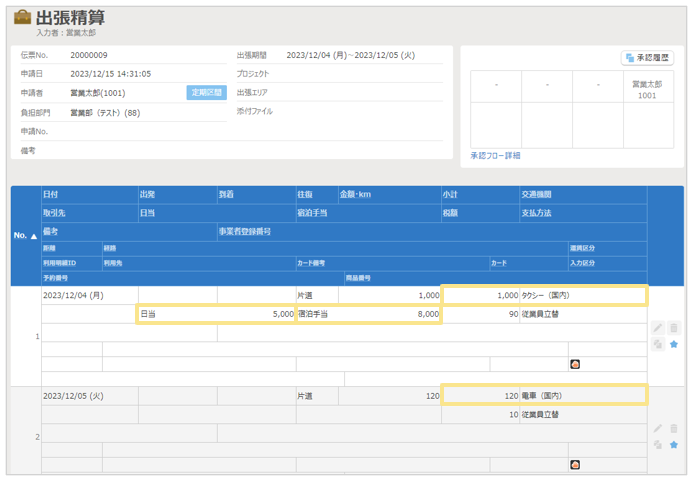This screenshot has width=695, height=480.
Task: Click the edit pencil icon for row 1
Action: (658, 328)
